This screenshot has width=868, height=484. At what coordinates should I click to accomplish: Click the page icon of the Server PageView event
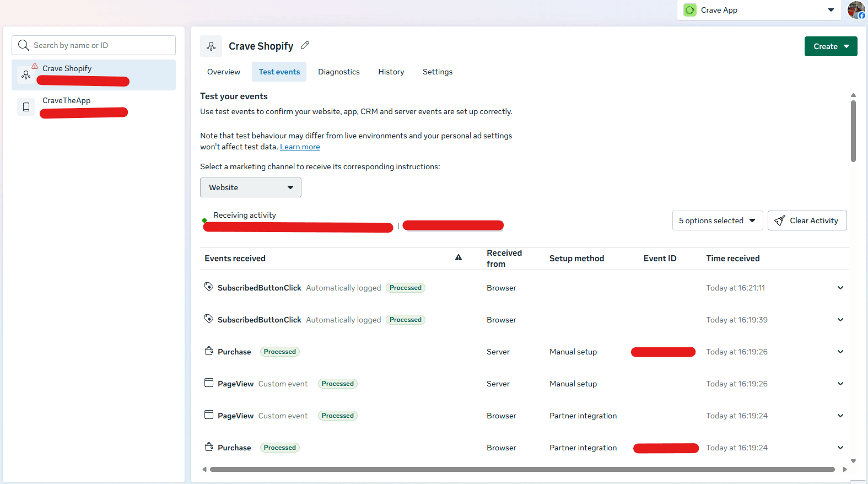tap(209, 383)
